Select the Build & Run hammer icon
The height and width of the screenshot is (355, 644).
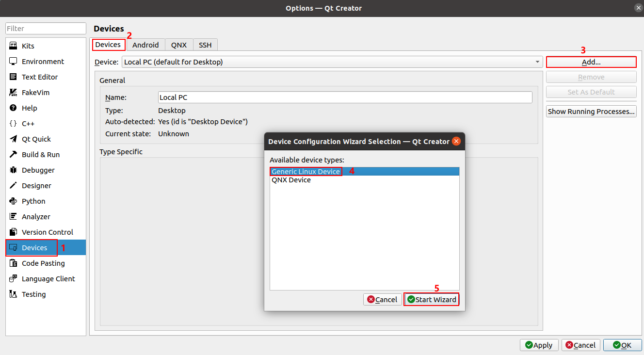click(x=13, y=155)
